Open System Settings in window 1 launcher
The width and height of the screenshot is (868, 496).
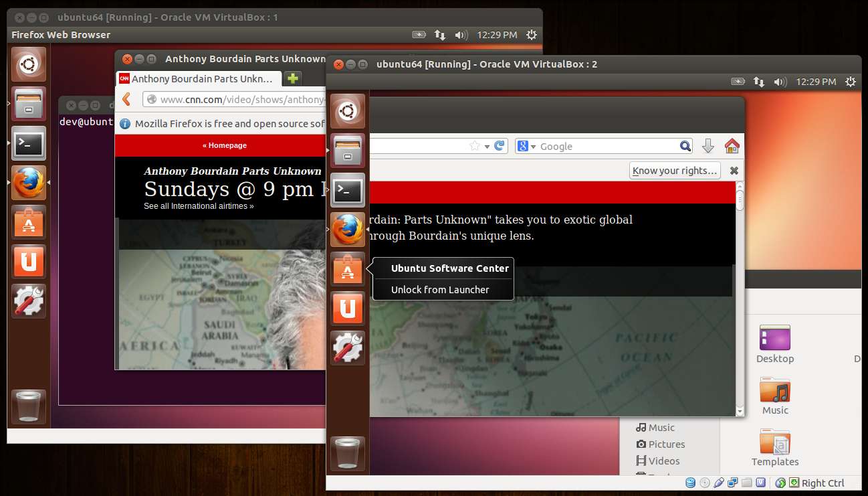[28, 301]
